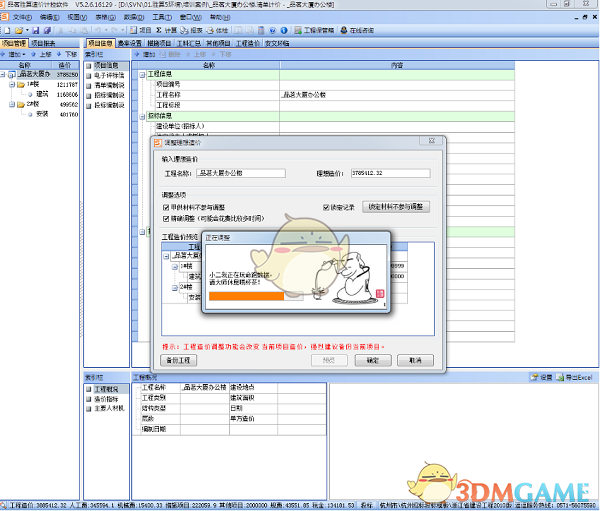600x511 pixels.
Task: Select 造价指标 in bottom index list
Action: click(106, 399)
